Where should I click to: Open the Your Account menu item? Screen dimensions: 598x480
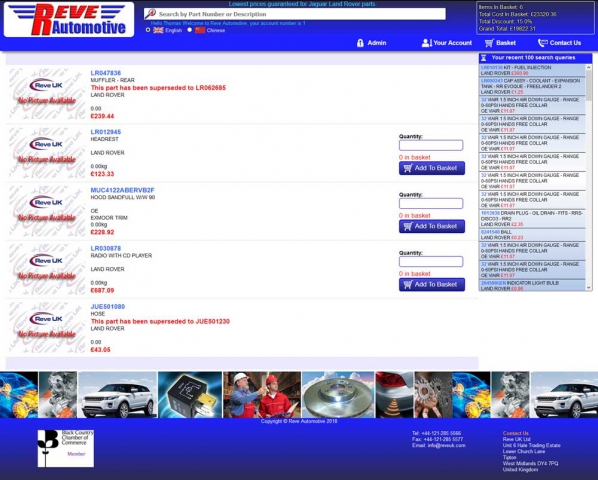[447, 43]
